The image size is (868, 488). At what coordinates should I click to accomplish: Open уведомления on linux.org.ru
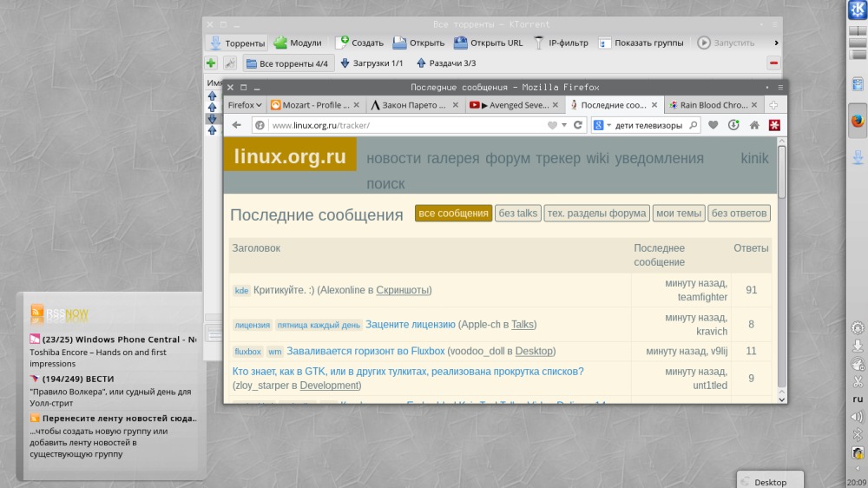point(660,158)
